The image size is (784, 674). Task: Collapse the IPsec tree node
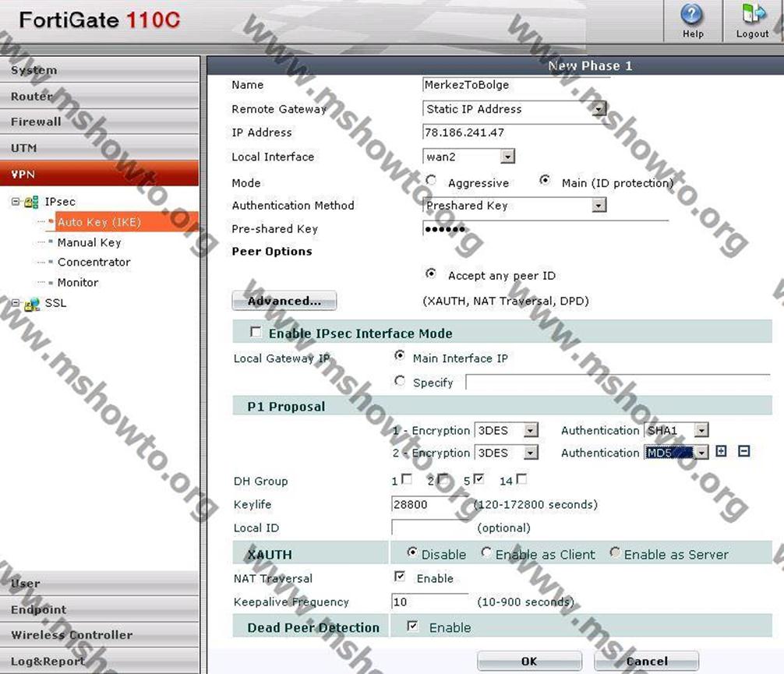coord(16,202)
